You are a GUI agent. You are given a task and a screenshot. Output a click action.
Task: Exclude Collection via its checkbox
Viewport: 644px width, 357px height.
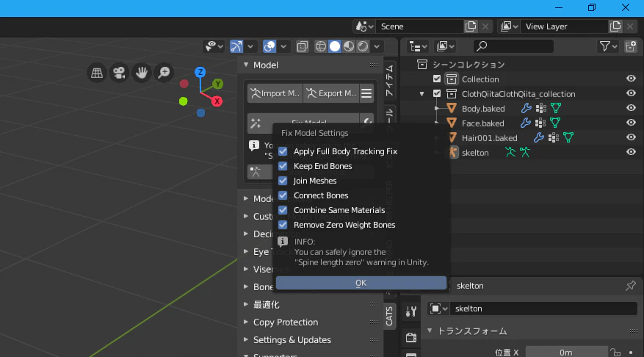point(437,79)
